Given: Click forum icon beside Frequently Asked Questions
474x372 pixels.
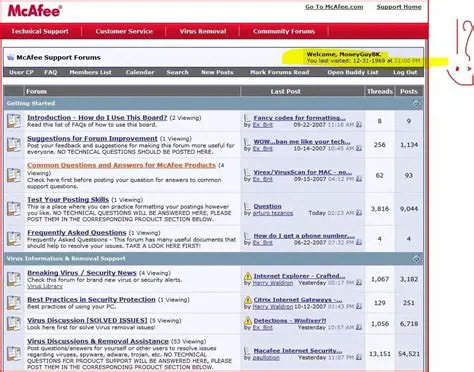Looking at the screenshot, I should tap(14, 239).
